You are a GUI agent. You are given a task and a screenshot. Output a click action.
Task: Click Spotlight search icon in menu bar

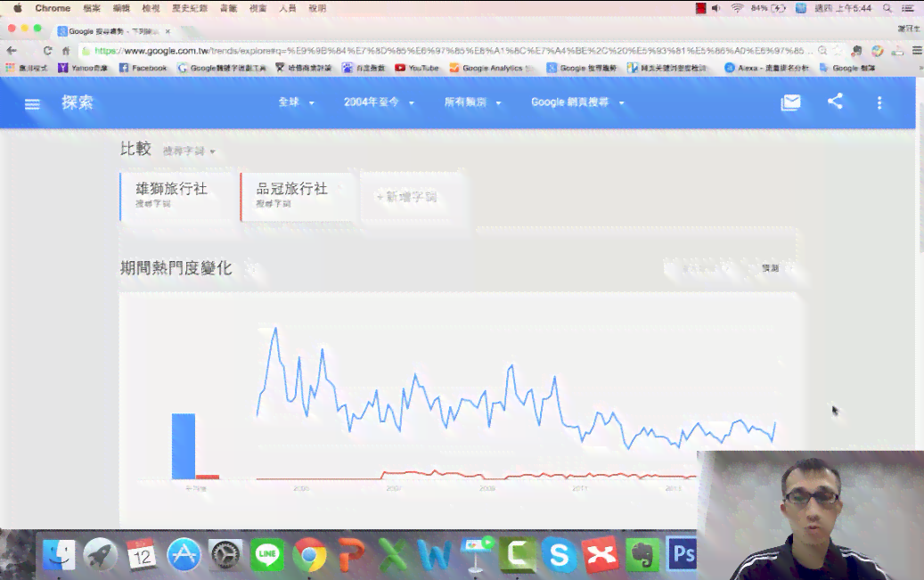887,8
